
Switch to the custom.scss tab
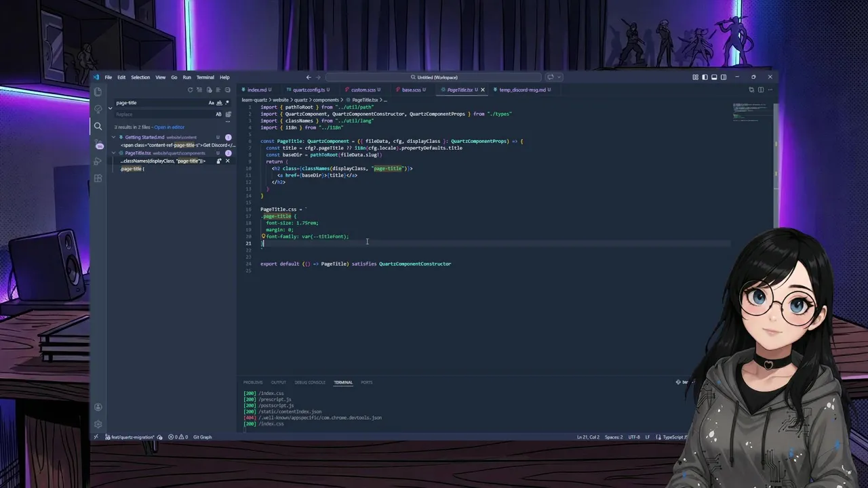point(365,89)
